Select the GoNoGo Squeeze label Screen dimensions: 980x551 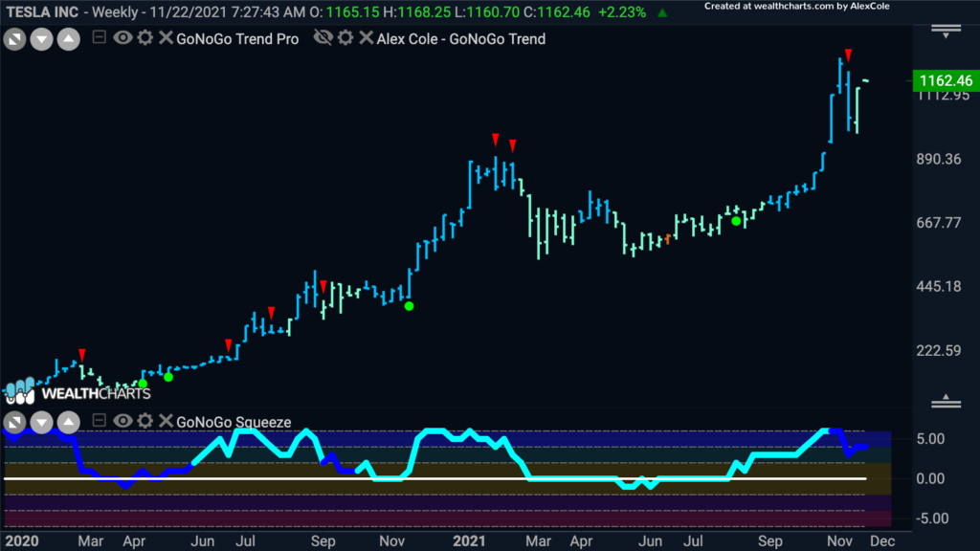pos(234,422)
